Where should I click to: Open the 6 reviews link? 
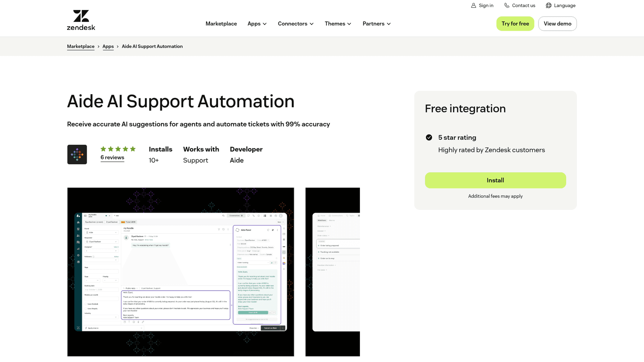112,157
